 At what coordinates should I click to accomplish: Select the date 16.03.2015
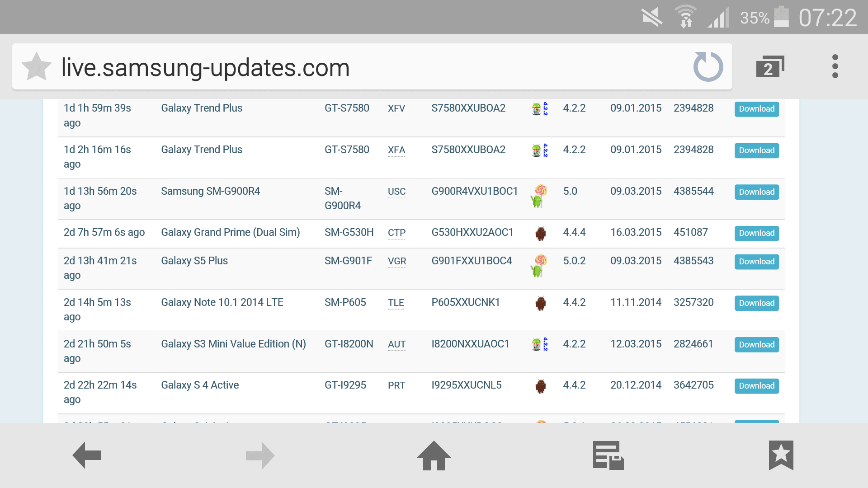(x=636, y=232)
